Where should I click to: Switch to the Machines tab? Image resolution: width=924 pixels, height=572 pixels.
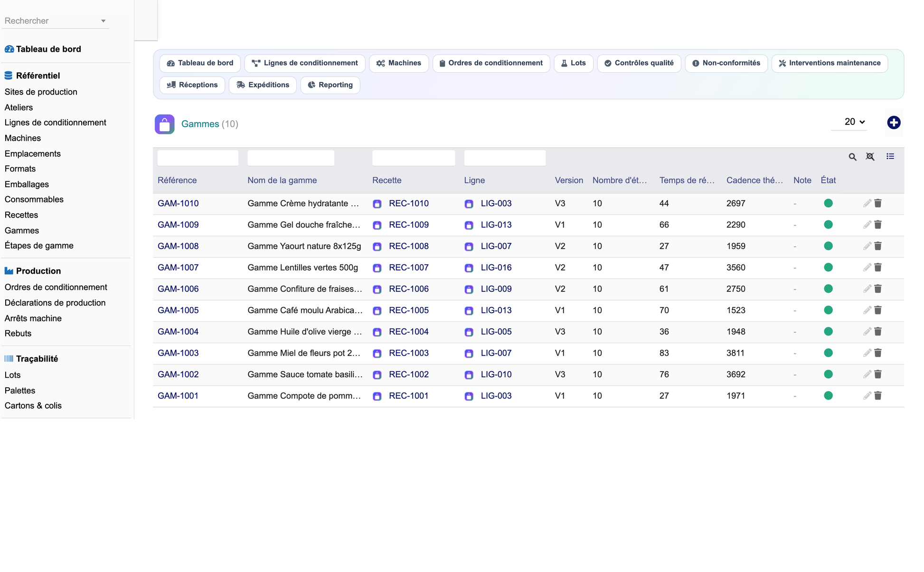399,63
